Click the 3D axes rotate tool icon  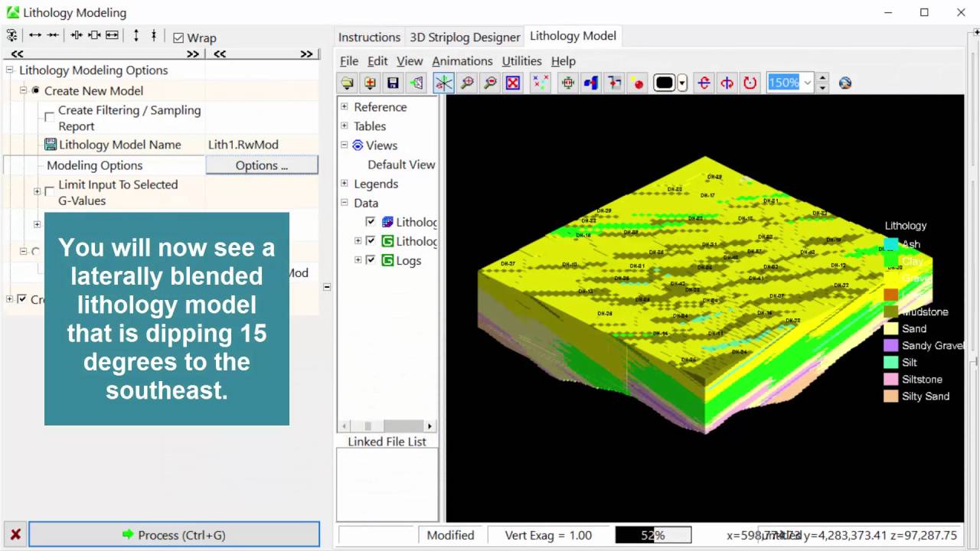[x=443, y=83]
